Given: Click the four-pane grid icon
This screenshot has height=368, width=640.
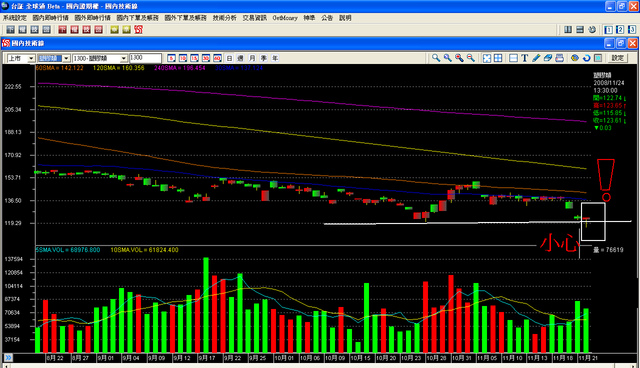Looking at the screenshot, I should click(x=498, y=58).
